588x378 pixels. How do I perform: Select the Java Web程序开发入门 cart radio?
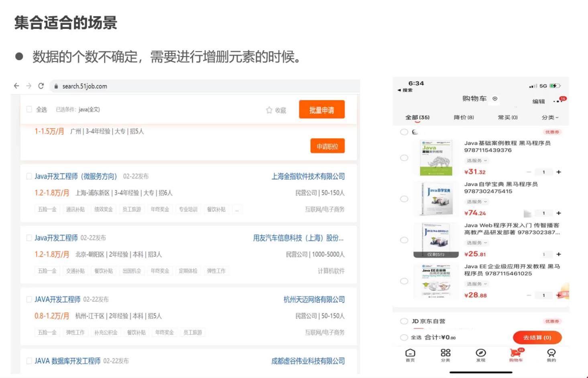tap(404, 240)
